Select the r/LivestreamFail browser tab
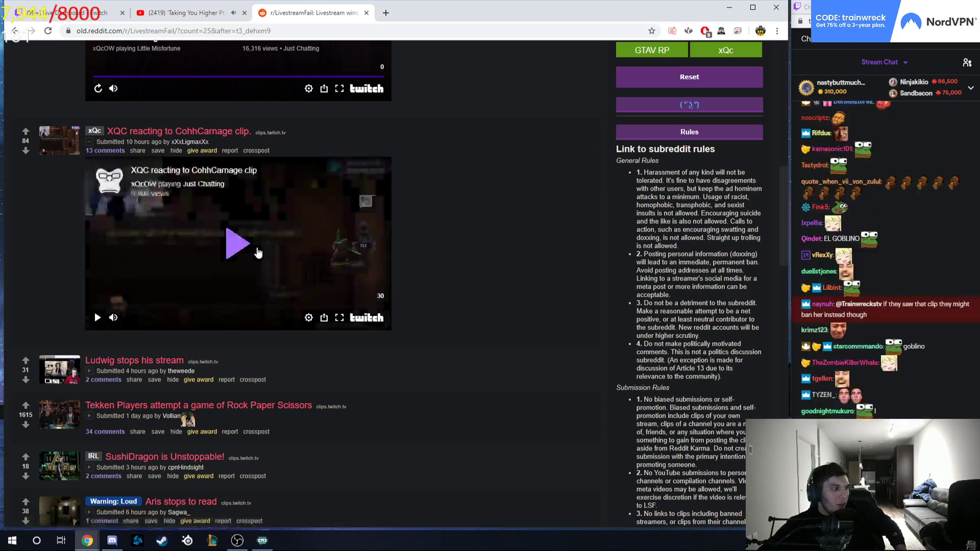Viewport: 980px width, 551px height. pos(313,13)
